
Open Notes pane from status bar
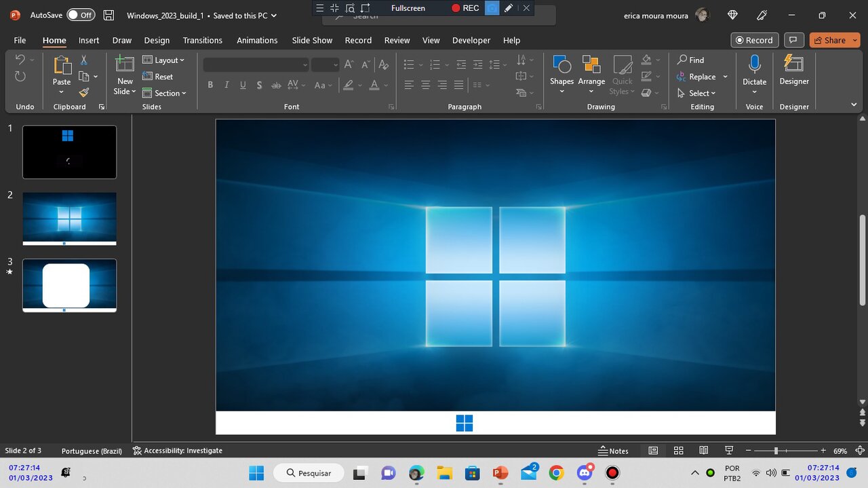(x=613, y=451)
